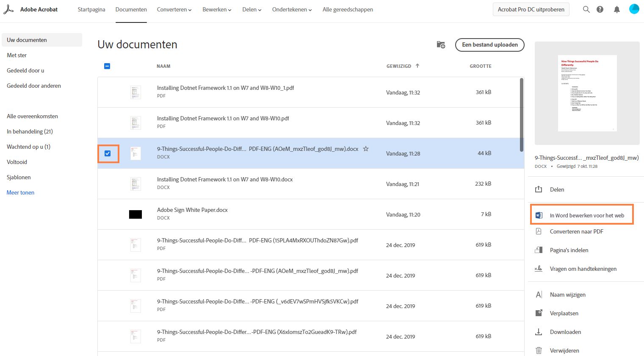The width and height of the screenshot is (644, 356).
Task: Open Voltooid agreements
Action: (x=17, y=162)
